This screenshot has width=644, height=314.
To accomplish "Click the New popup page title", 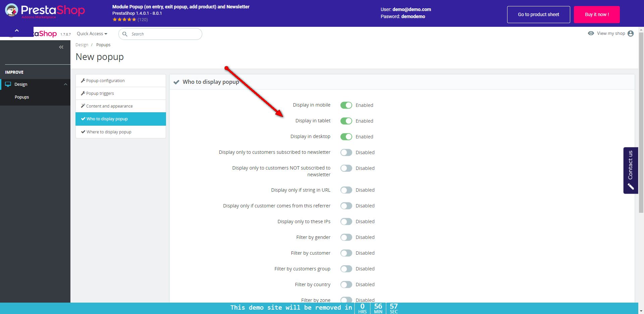I will (100, 57).
